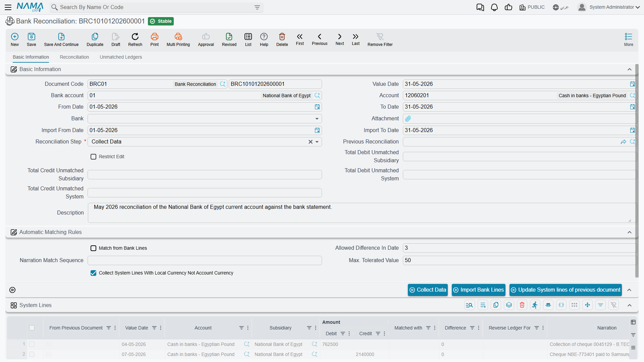Select row 2 checkbox dated 07-05-2026
This screenshot has height=362, width=644.
click(32, 354)
